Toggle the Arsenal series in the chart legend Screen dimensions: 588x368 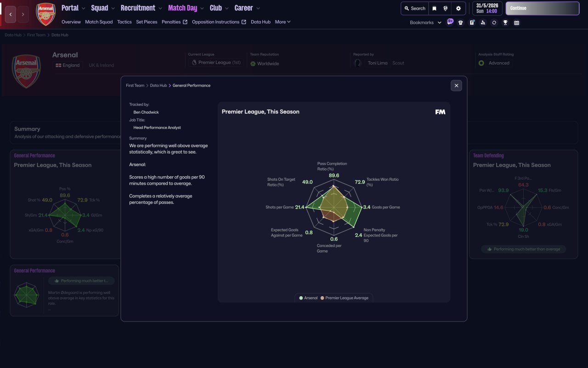point(308,298)
